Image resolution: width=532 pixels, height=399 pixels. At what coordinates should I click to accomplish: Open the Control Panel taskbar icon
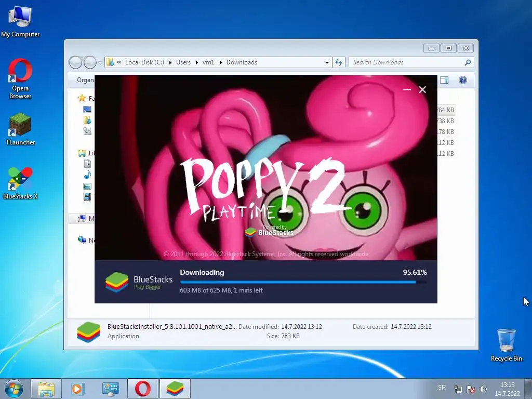coord(110,389)
